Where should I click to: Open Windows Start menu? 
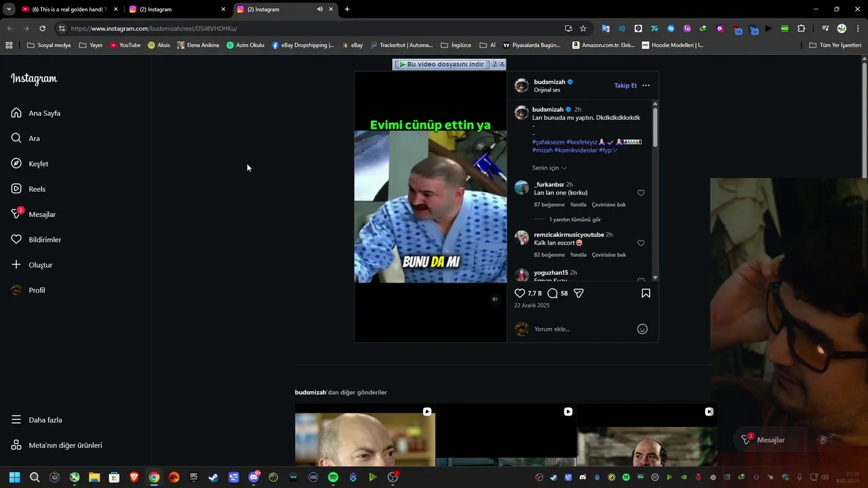(x=15, y=477)
